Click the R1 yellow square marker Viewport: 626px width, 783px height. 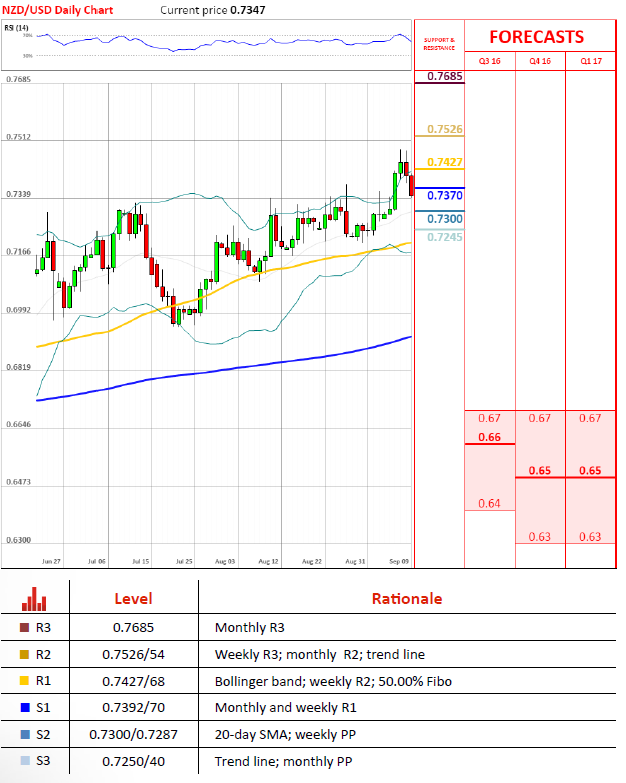tap(25, 681)
